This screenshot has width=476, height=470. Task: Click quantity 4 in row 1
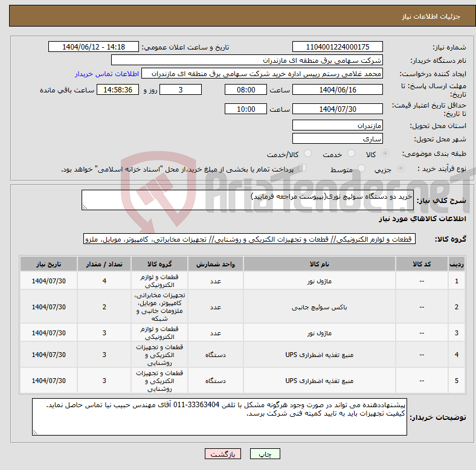point(104,281)
